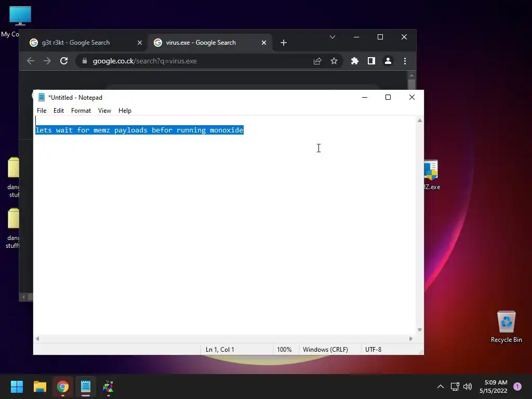Toggle the Chrome side panel

point(371,61)
